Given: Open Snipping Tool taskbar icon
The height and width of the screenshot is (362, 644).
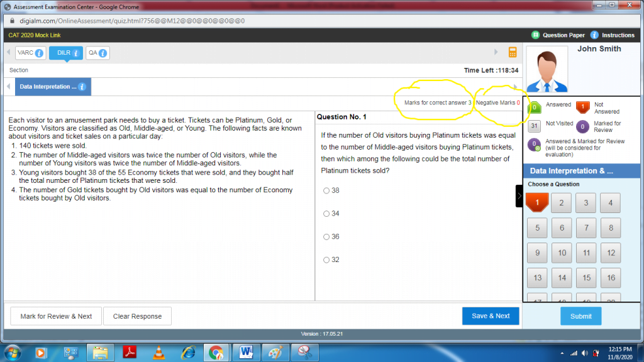Looking at the screenshot, I should coord(305,352).
